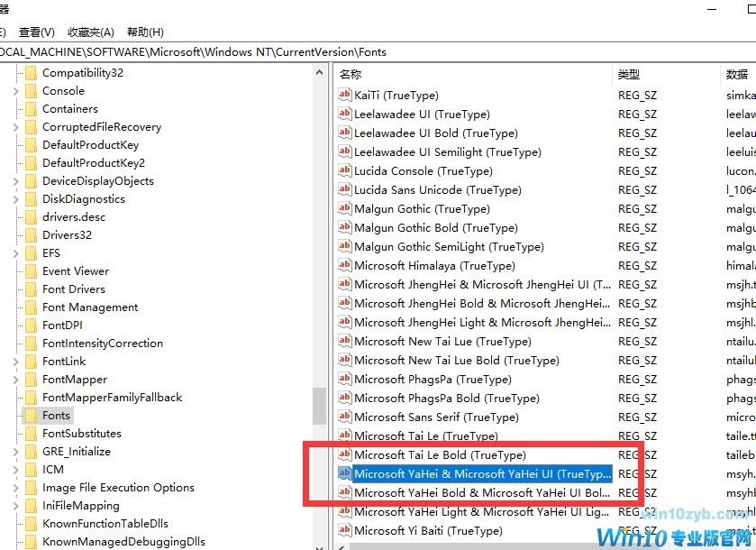756x550 pixels.
Task: Click the folder icon of the Fonts key
Action: [x=33, y=415]
